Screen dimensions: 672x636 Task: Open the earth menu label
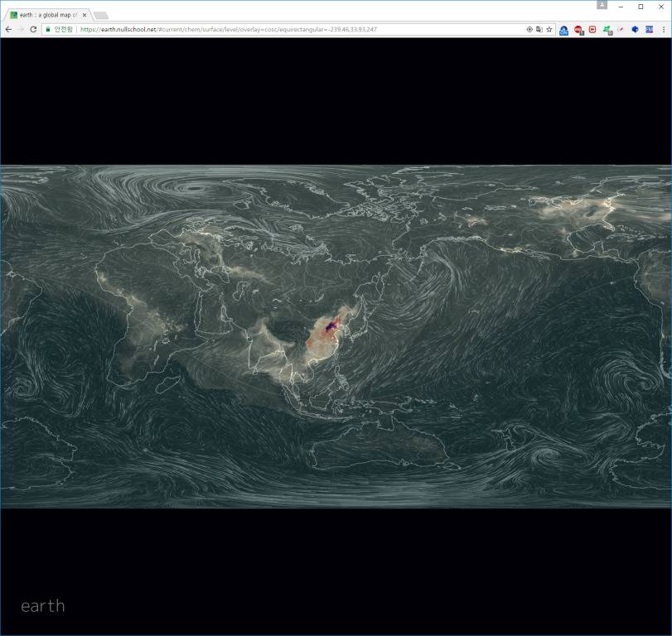tap(42, 606)
